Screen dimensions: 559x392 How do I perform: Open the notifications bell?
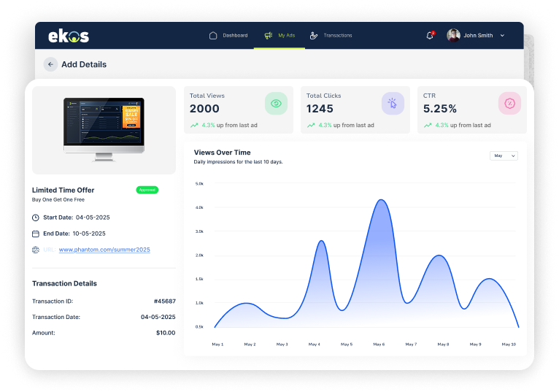click(x=430, y=35)
